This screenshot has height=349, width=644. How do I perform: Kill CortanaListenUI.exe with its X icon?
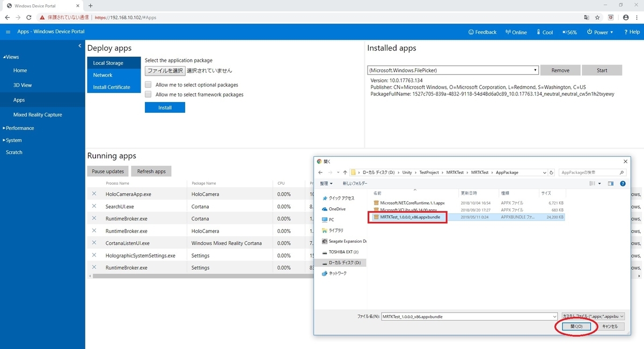[x=94, y=243]
